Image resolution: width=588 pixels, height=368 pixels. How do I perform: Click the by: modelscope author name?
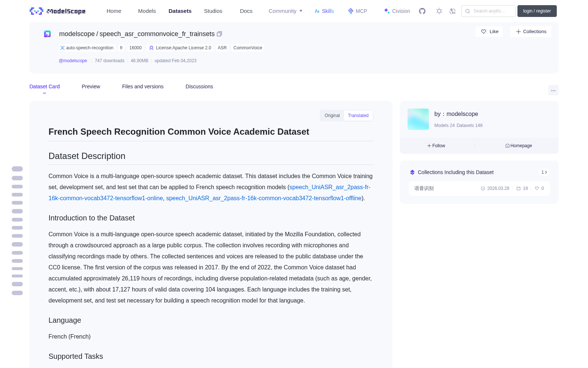(x=456, y=114)
